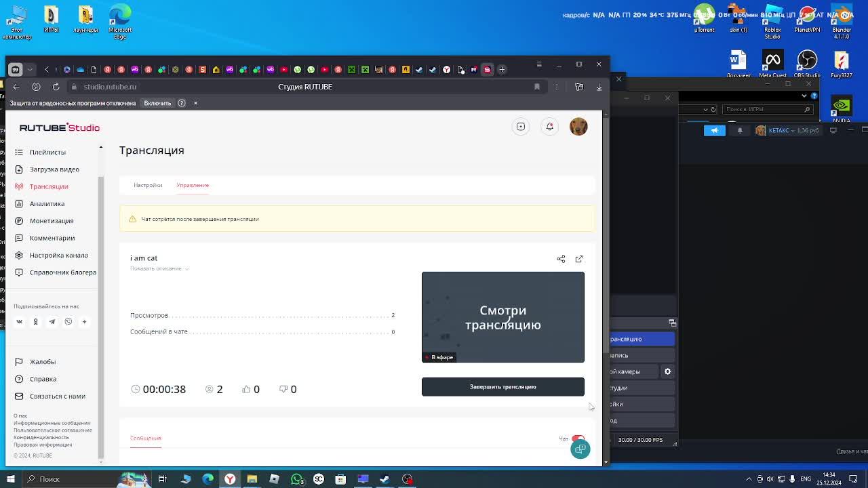Click the Steam notifications bell
Screen dimensions: 868x488
click(740, 130)
